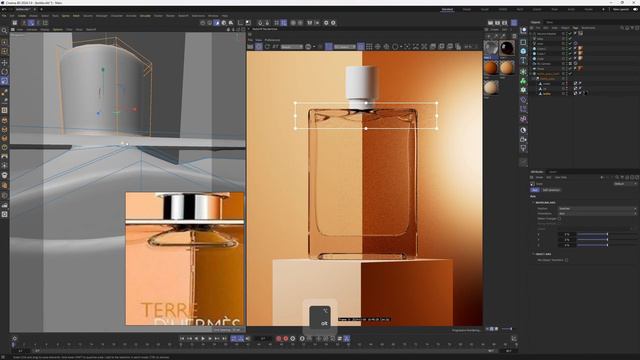The height and width of the screenshot is (360, 640).
Task: Toggle the Retain Changes checkbox
Action: pos(559,219)
